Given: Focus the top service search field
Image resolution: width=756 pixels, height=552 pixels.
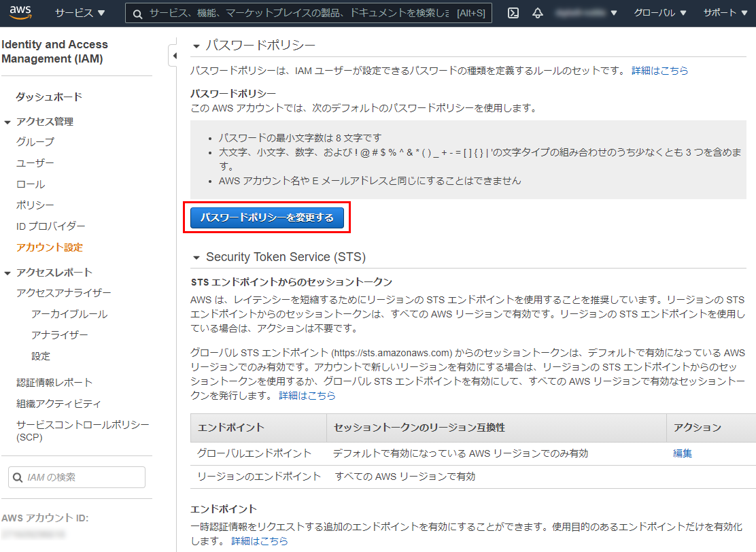Looking at the screenshot, I should [x=309, y=13].
